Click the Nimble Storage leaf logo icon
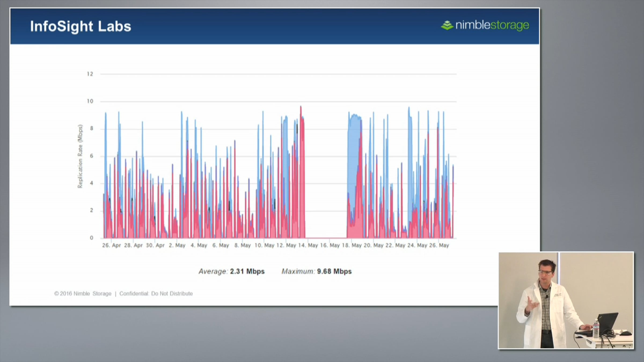This screenshot has width=644, height=362. point(447,25)
